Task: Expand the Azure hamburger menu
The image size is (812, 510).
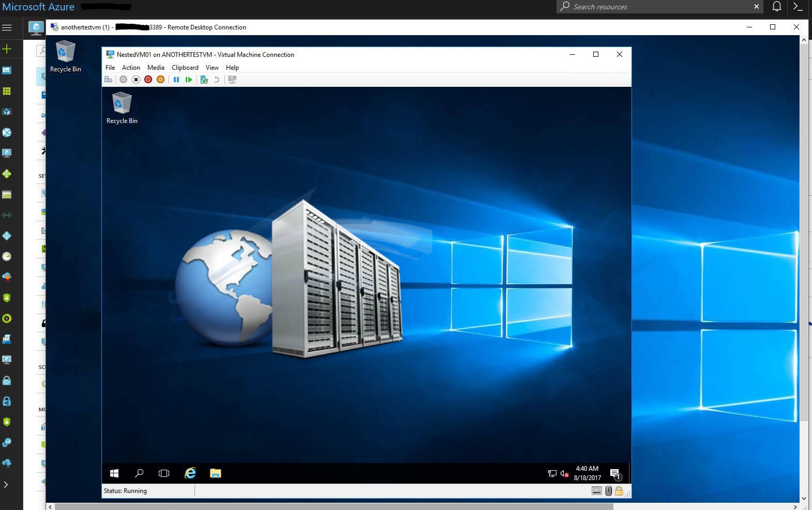Action: tap(7, 27)
